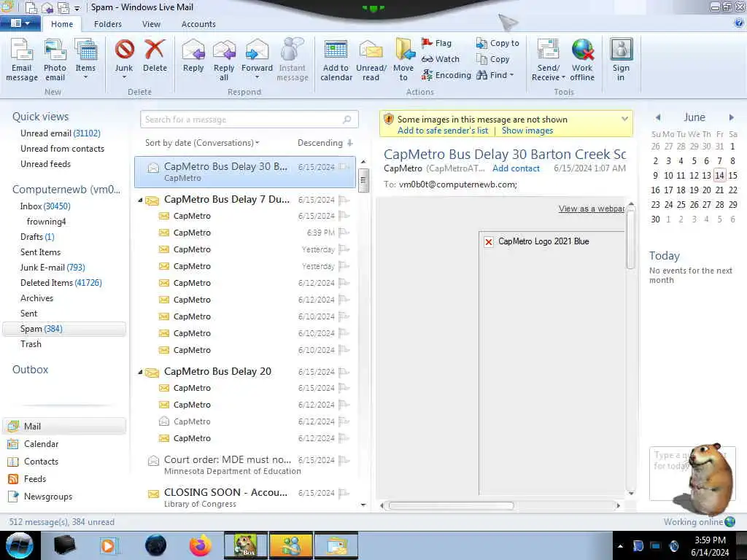747x560 pixels.
Task: Toggle flag on CapMetro Bus Delay 30 message
Action: tap(344, 167)
